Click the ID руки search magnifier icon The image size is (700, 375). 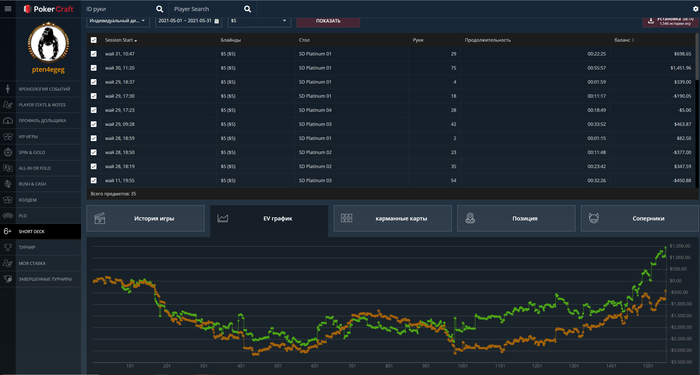coord(159,9)
